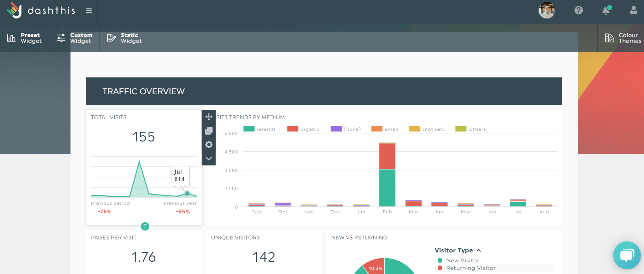The width and height of the screenshot is (644, 274).
Task: Click the Jul stacked bar
Action: pos(518,203)
